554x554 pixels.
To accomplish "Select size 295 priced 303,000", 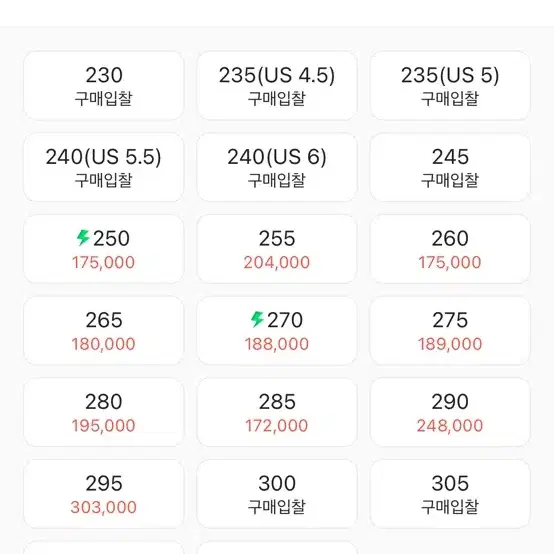I will [104, 494].
